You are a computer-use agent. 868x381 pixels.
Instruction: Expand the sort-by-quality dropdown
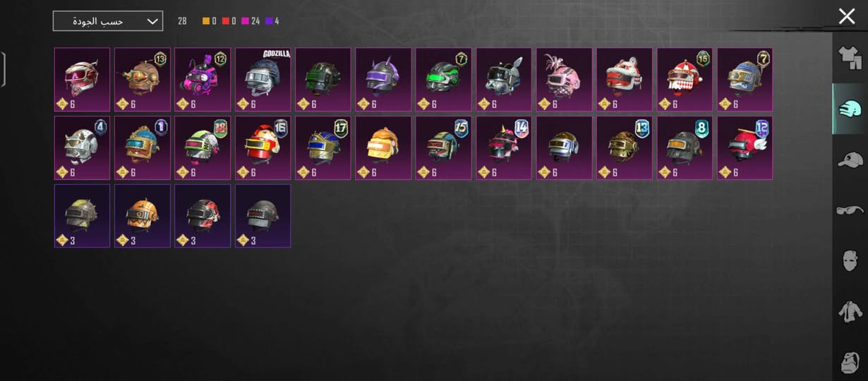(108, 21)
